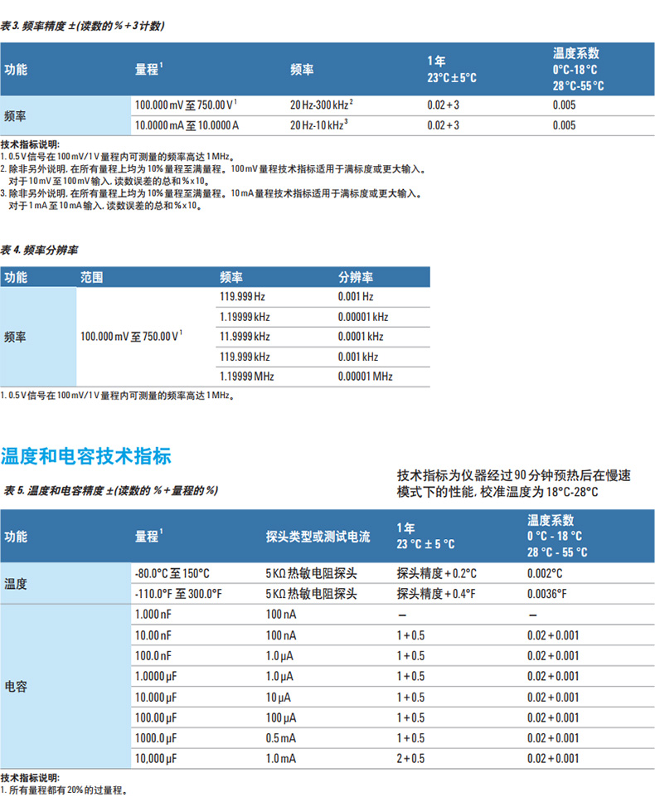Screen dimensions: 655x812
Task: Click the 0.00001 MHz resolution cell
Action: tap(365, 377)
